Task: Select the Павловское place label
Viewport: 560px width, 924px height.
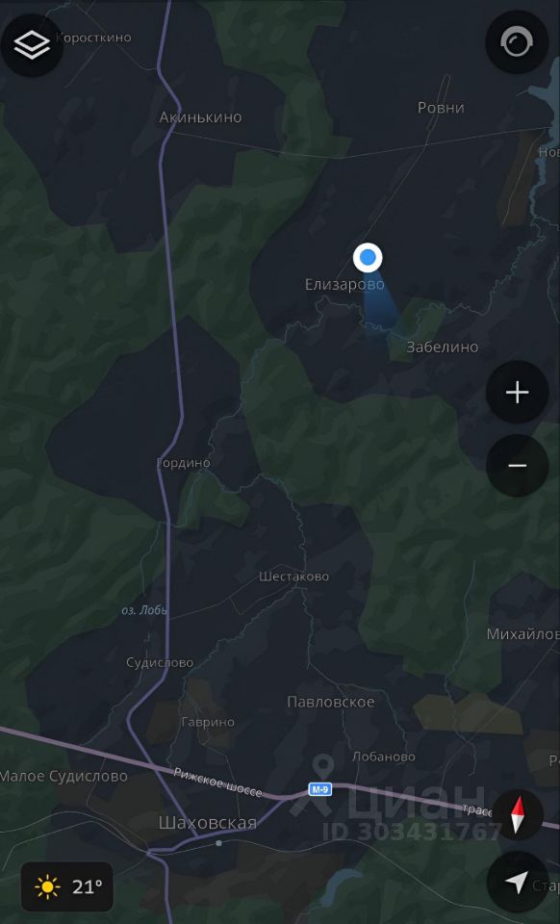Action: (x=330, y=702)
